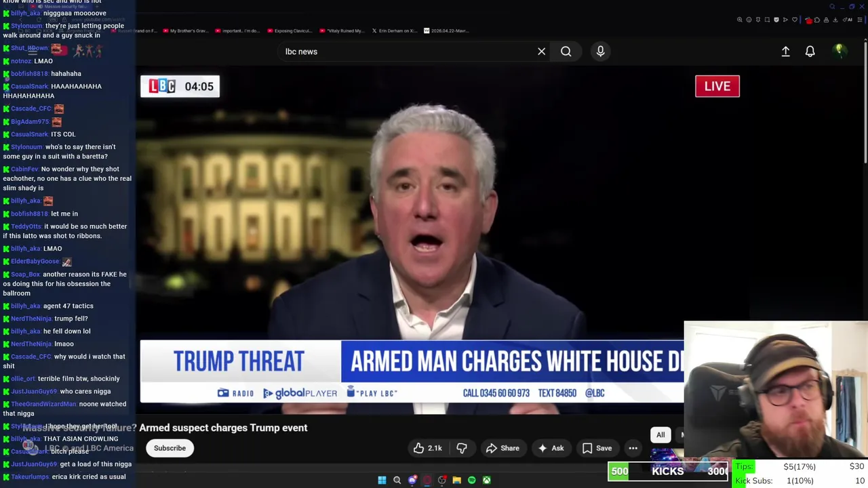Click the page vertical scrollbar
This screenshot has width=868, height=488.
[x=865, y=102]
